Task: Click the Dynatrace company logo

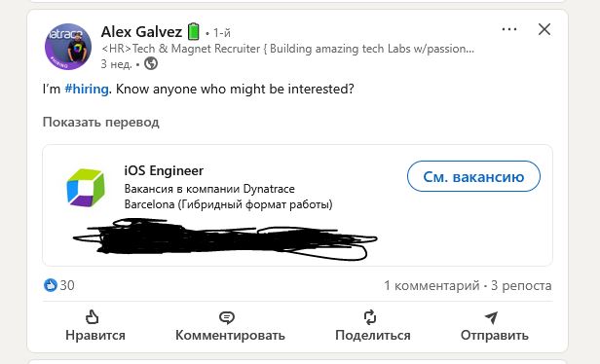Action: [86, 188]
